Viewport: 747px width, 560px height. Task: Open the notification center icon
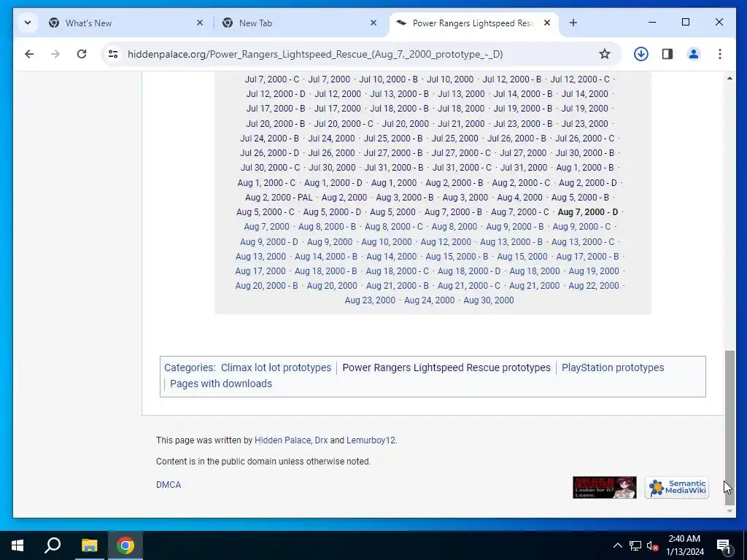724,545
